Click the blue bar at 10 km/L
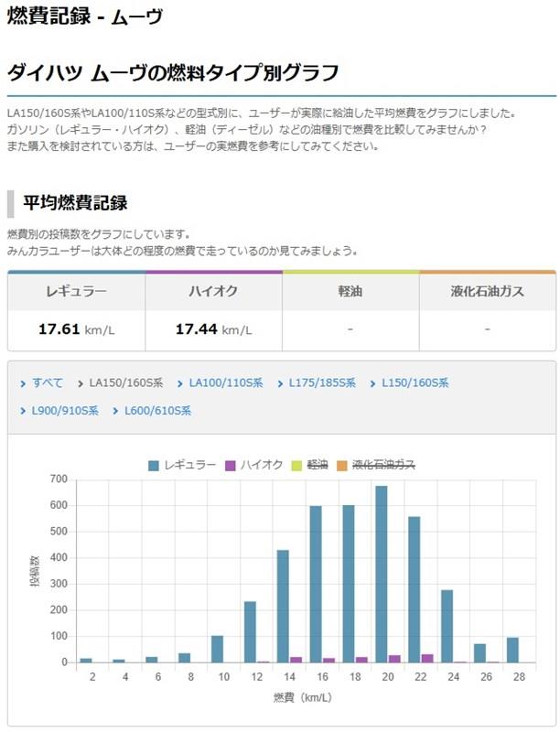The height and width of the screenshot is (732, 560). point(218,650)
